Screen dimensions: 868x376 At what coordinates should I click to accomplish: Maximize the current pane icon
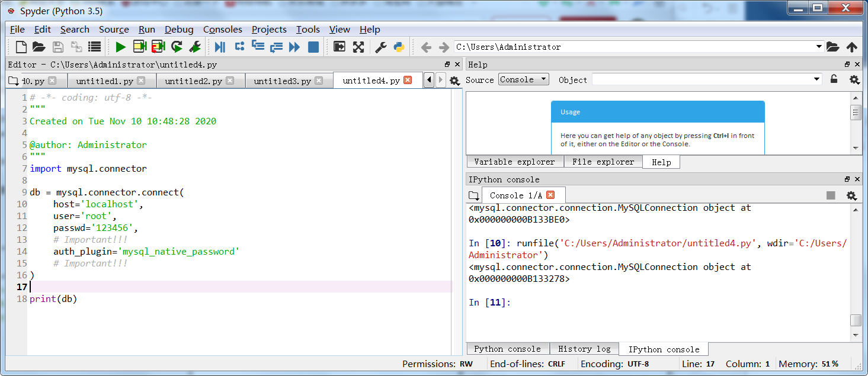(339, 47)
